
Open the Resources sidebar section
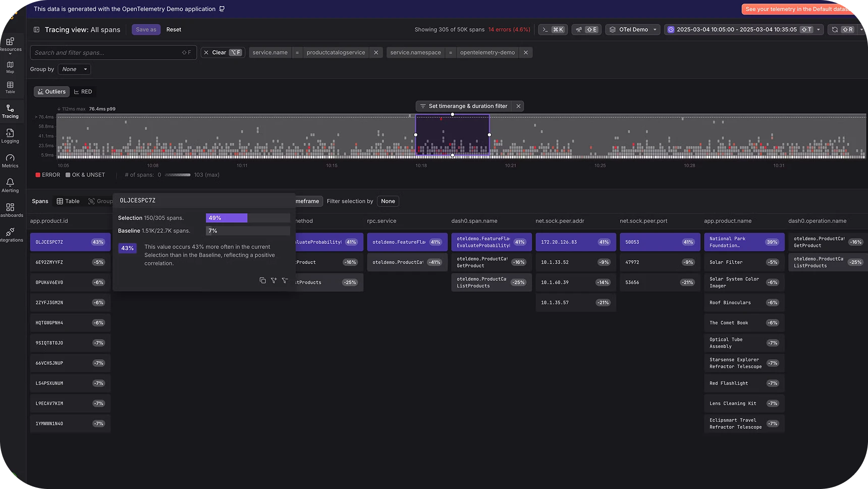click(x=10, y=44)
